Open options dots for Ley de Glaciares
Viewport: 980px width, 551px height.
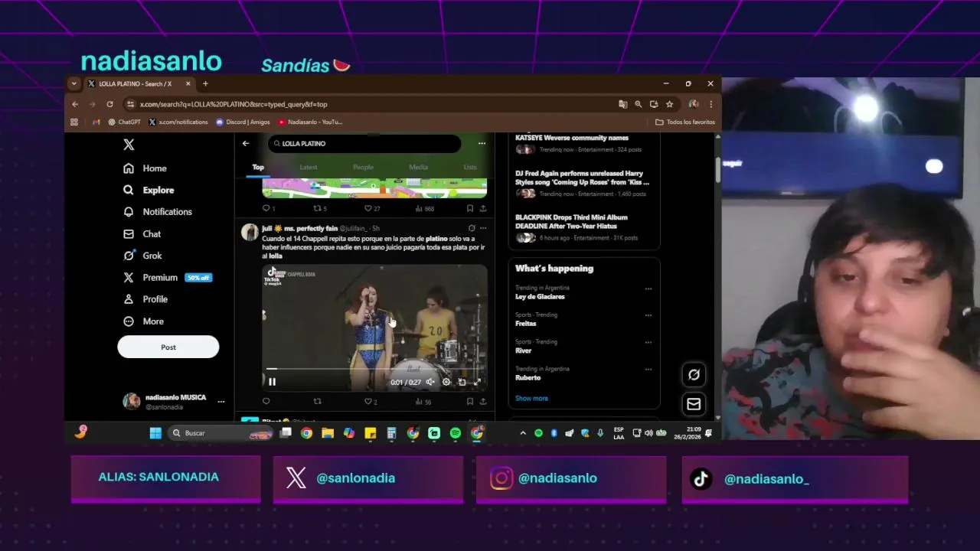coord(648,289)
